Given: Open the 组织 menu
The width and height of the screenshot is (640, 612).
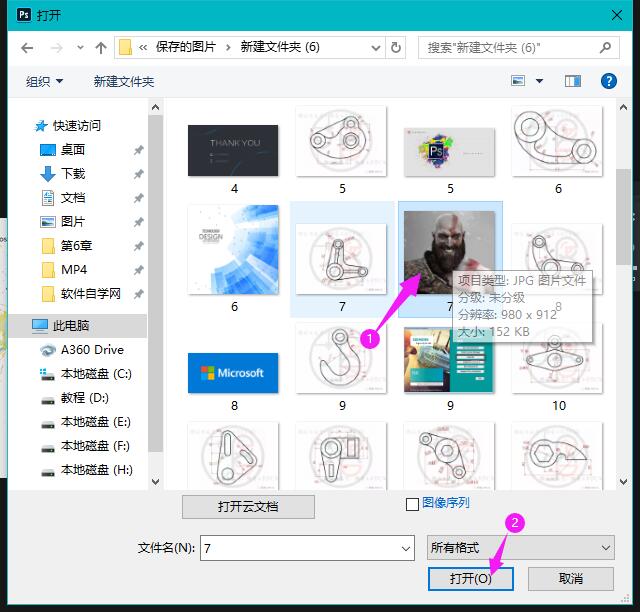Looking at the screenshot, I should 44,81.
